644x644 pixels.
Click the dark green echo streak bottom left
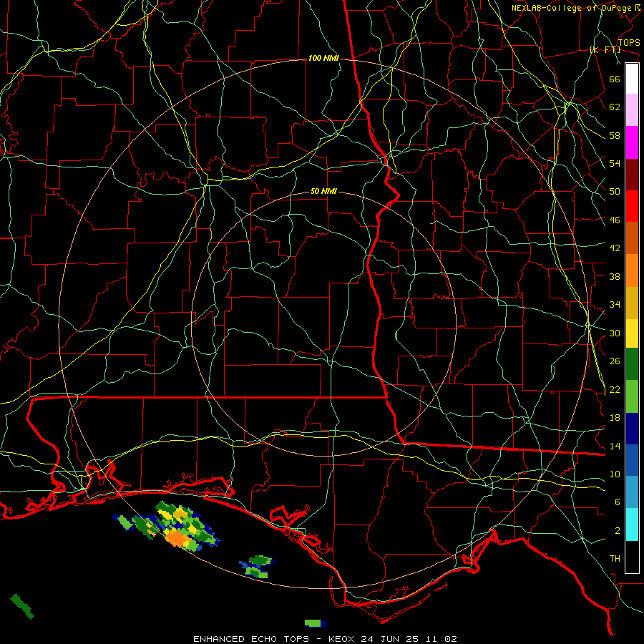point(22,606)
